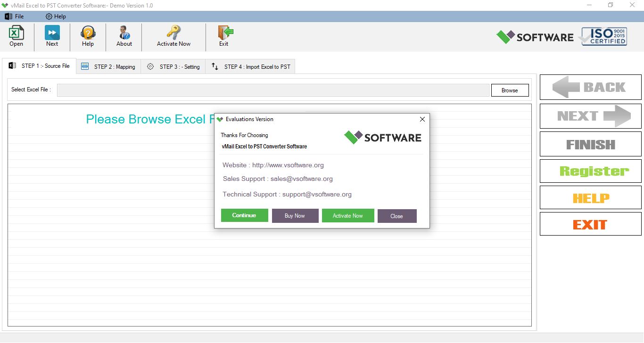Minimize the application window
The width and height of the screenshot is (644, 343).
(x=589, y=5)
